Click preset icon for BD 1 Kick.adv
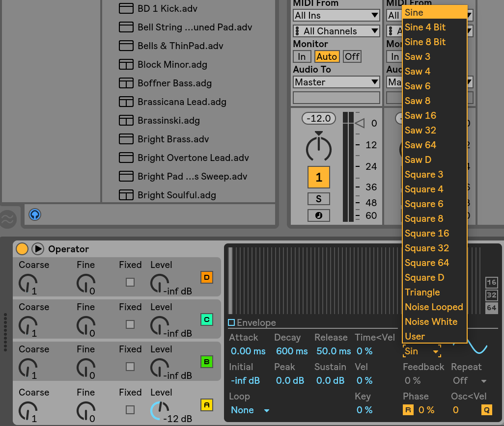 (126, 8)
